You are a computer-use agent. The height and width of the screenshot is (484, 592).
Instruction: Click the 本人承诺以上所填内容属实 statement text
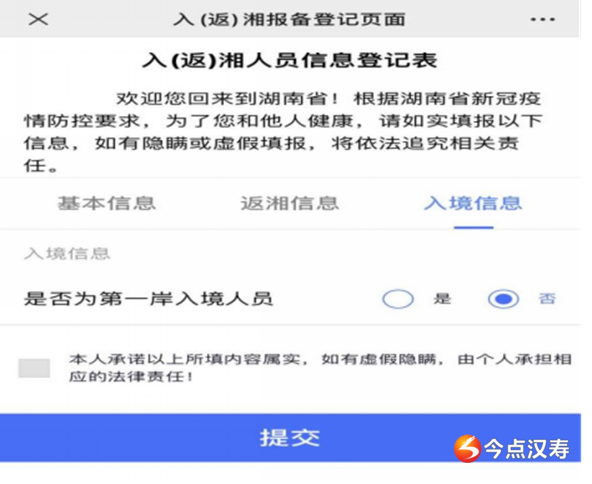[320, 368]
